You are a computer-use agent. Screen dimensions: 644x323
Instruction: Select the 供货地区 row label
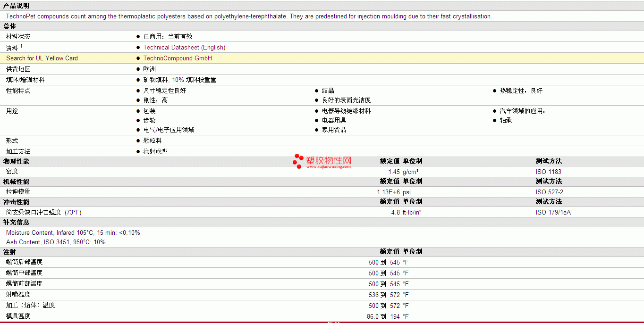pyautogui.click(x=18, y=69)
